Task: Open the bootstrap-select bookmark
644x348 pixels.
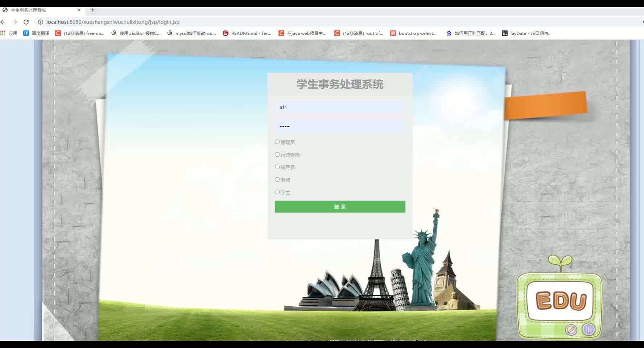Action: coord(413,33)
